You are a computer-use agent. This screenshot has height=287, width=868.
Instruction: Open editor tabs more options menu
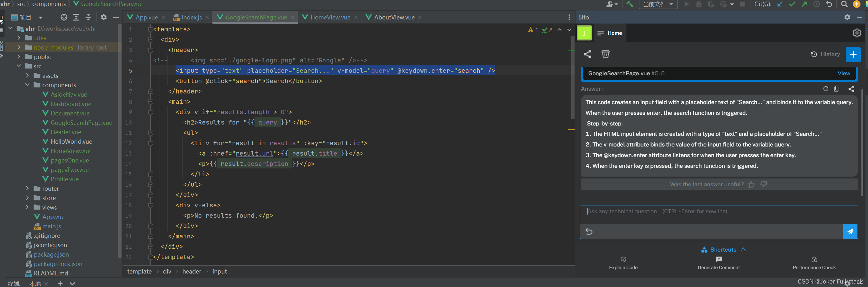pos(569,17)
